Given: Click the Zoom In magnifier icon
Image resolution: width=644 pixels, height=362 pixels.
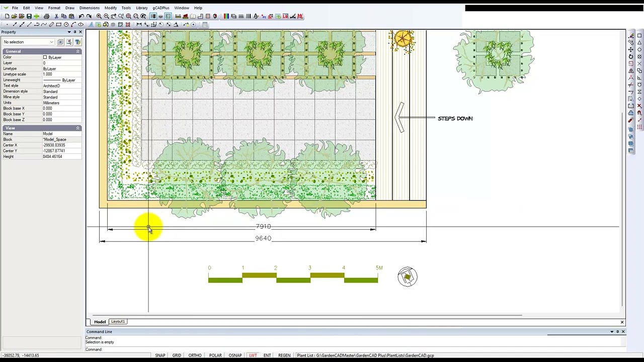Looking at the screenshot, I should 99,16.
